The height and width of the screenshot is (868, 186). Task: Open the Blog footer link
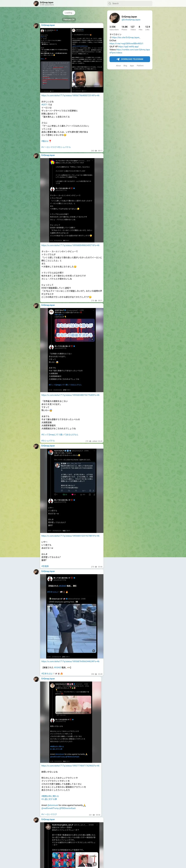pos(125,66)
